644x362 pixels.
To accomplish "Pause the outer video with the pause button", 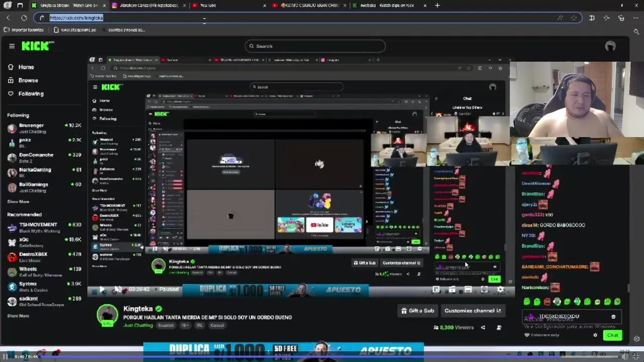I will coord(6,356).
